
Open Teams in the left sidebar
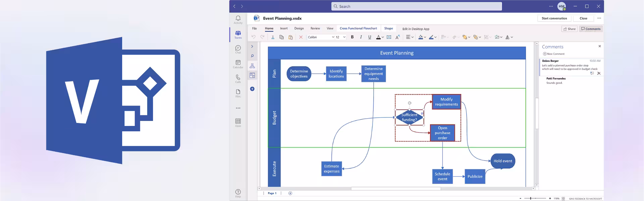(x=238, y=35)
